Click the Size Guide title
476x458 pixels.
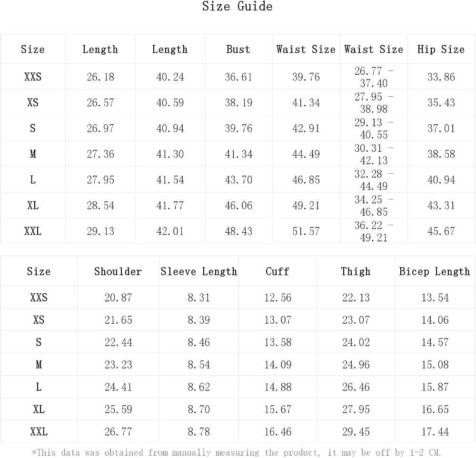pyautogui.click(x=238, y=6)
